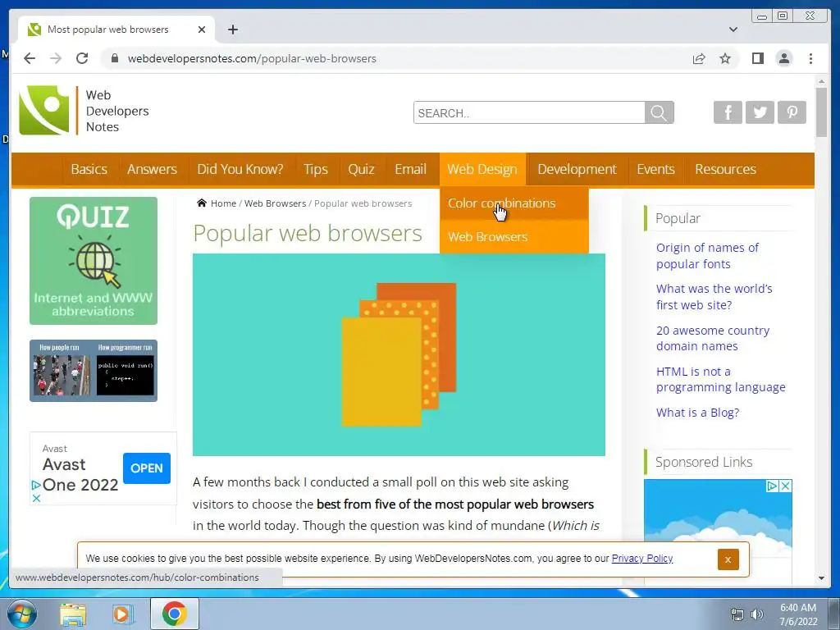Open a new browser tab

232,30
